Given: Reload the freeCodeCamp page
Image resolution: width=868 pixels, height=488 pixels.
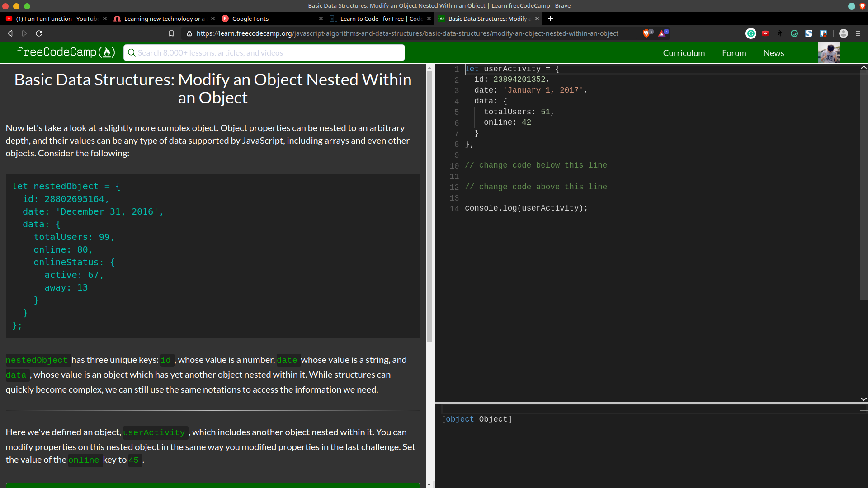Looking at the screenshot, I should tap(39, 33).
